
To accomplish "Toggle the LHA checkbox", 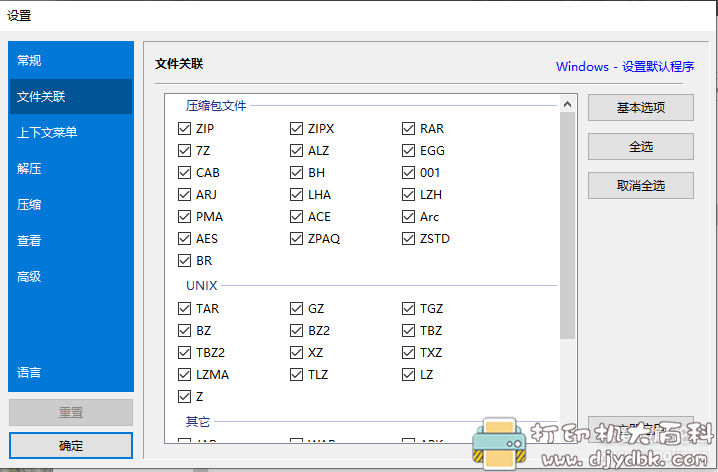I will tap(296, 195).
